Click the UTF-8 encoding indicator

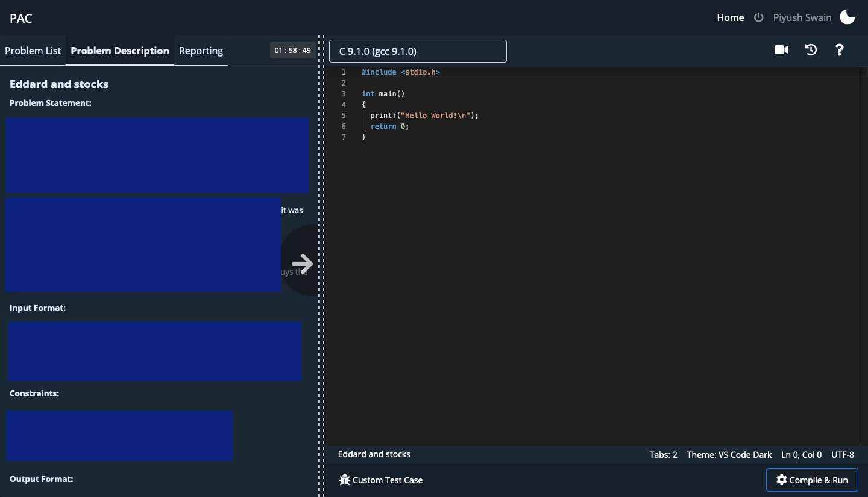(843, 455)
